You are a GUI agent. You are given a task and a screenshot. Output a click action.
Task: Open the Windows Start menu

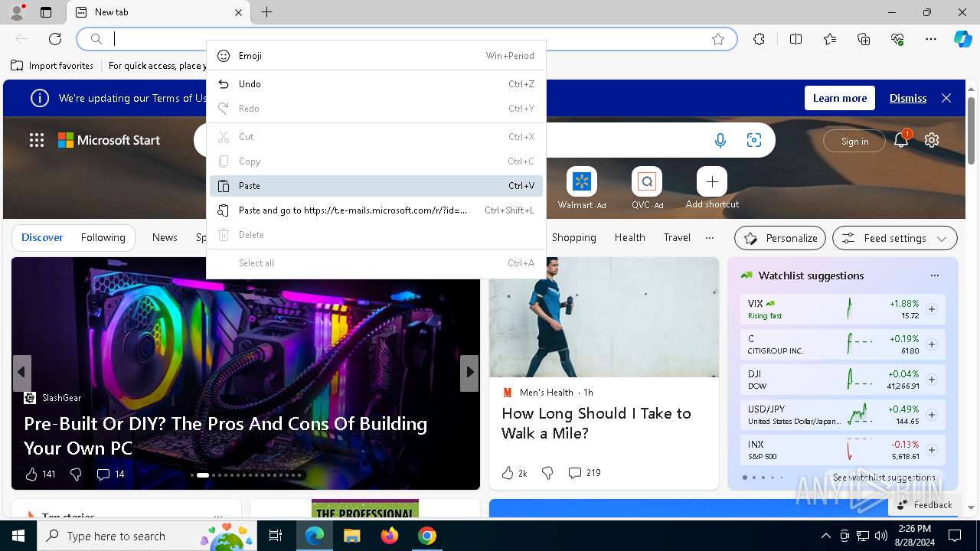18,536
